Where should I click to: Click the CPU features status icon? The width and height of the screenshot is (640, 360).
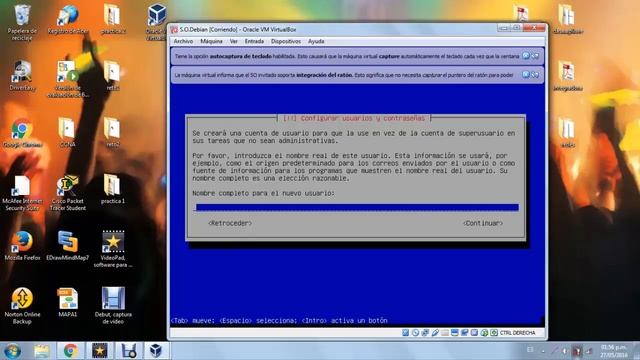(474, 333)
